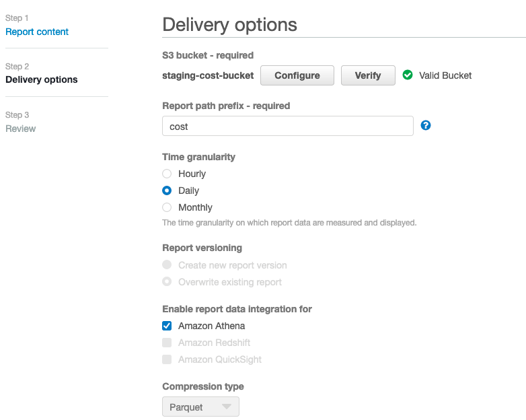Open the Delivery options step

(41, 79)
